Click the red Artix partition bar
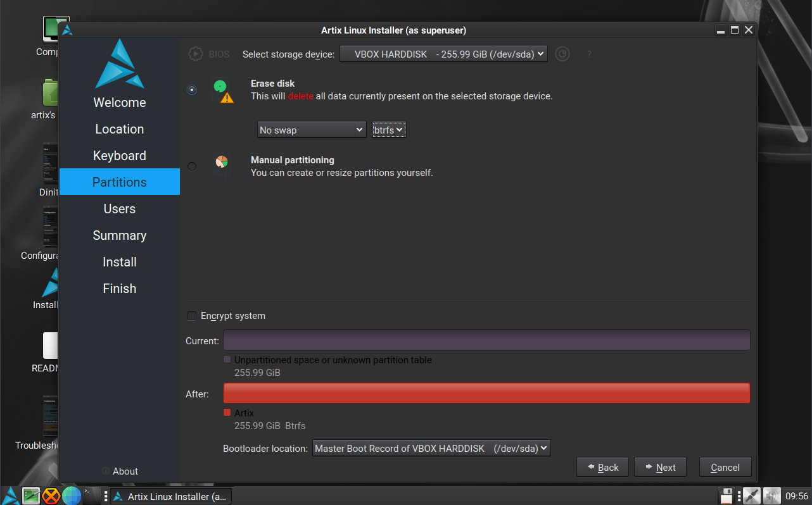This screenshot has width=812, height=505. (x=486, y=393)
